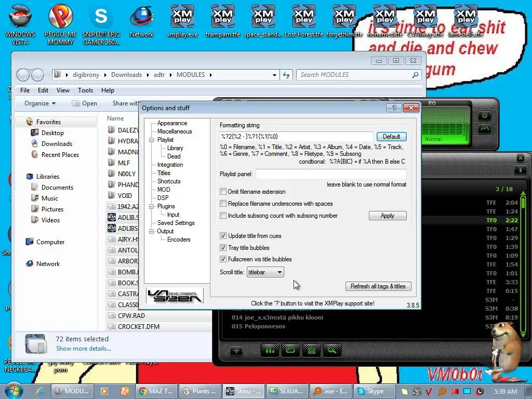Click the XMPlay EQ power icon
The image size is (532, 399).
click(x=485, y=115)
